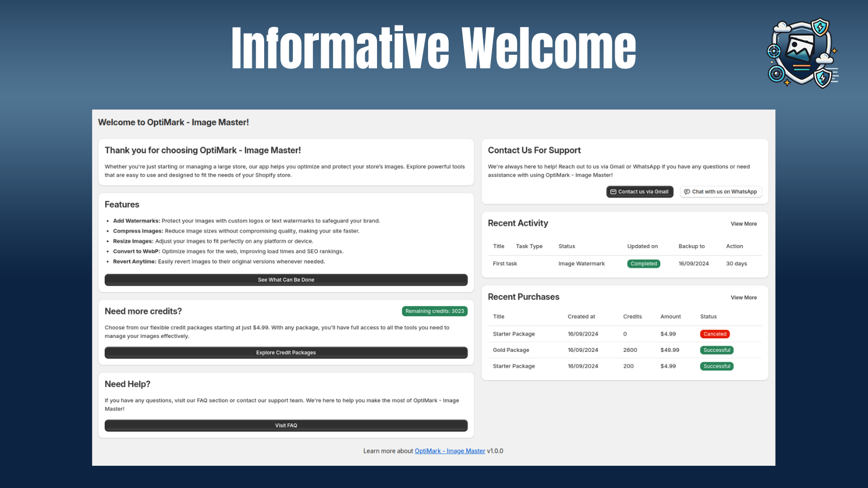Select the First task row in Recent Activity
The width and height of the screenshot is (868, 488).
click(x=505, y=264)
